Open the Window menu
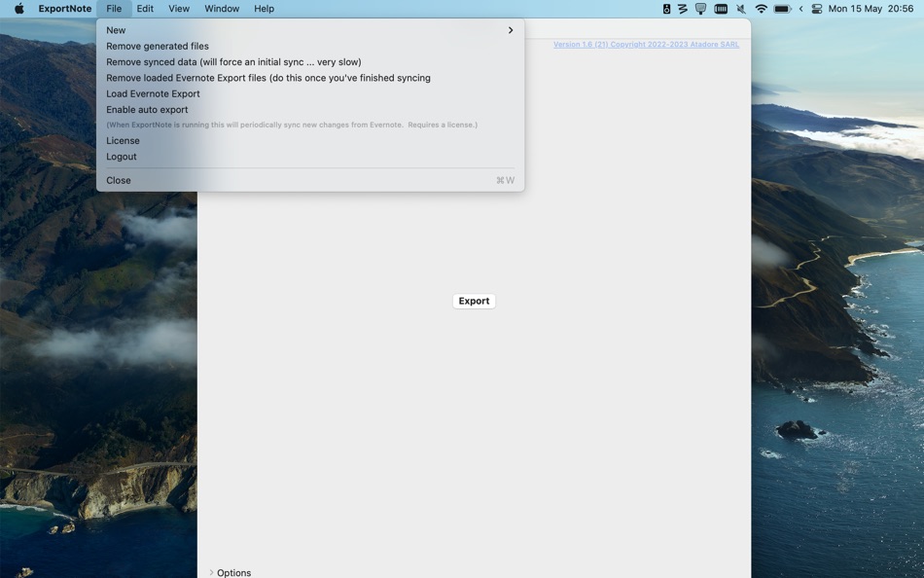Image resolution: width=924 pixels, height=578 pixels. click(222, 9)
